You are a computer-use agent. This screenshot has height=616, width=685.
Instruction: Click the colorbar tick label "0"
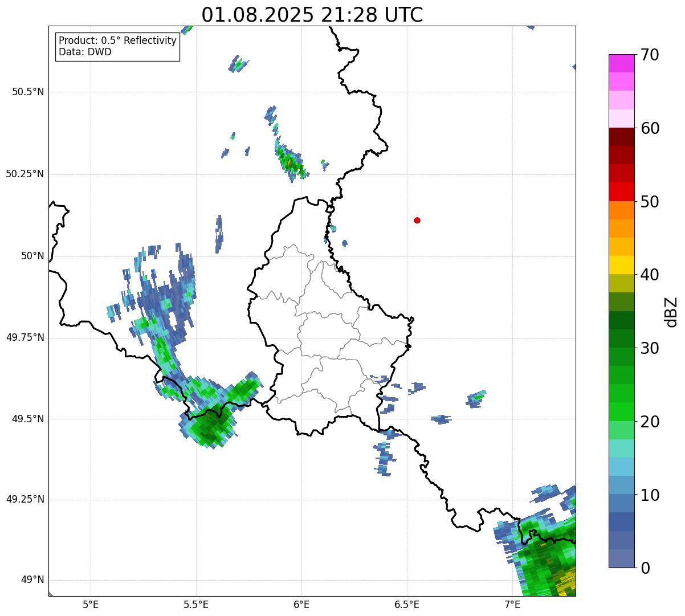click(645, 568)
